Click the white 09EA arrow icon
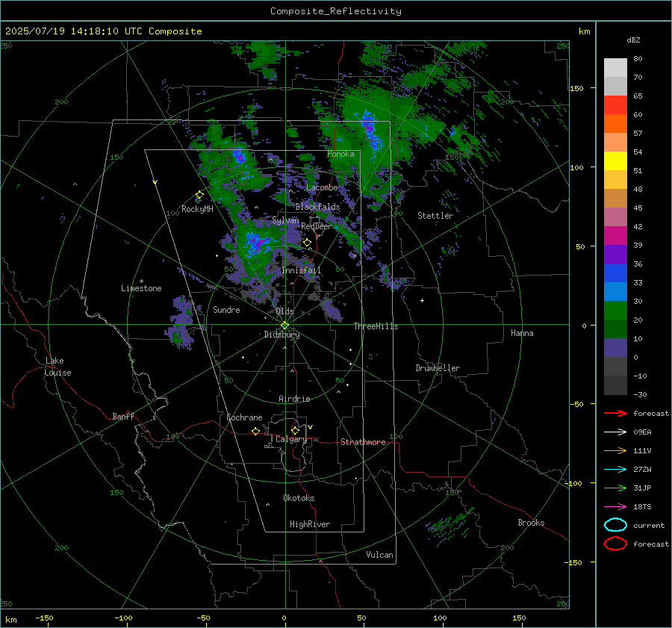672x628 pixels. 615,432
